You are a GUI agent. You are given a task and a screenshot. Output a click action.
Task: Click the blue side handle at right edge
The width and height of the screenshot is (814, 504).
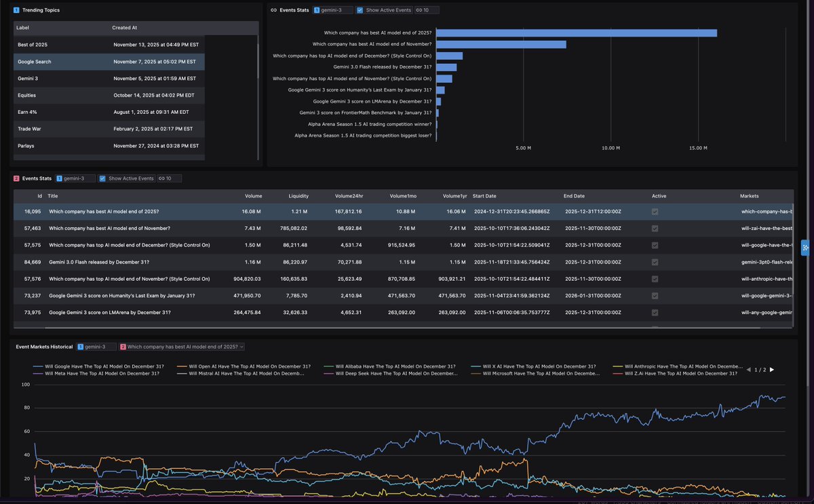(805, 248)
